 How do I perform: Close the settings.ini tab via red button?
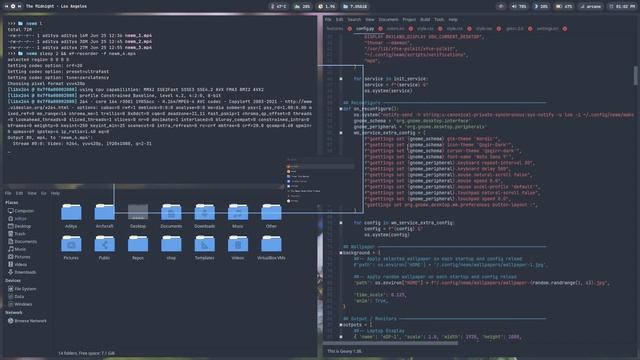(565, 29)
